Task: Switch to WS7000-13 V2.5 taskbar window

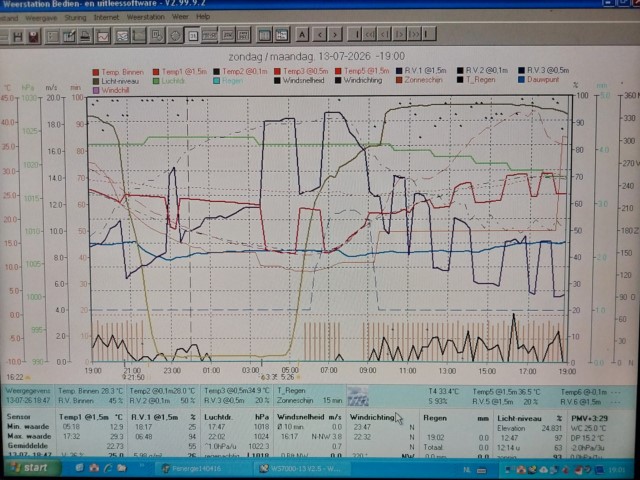Action: [300, 469]
